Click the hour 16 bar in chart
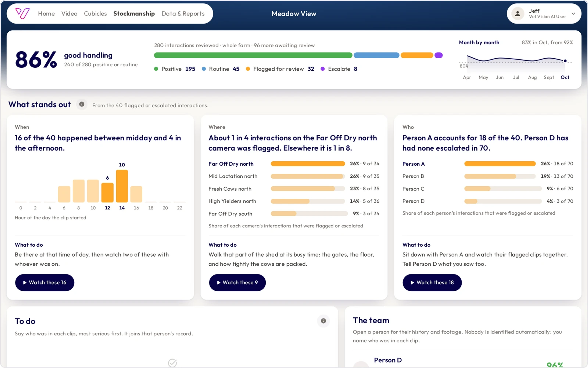This screenshot has height=368, width=588. coord(136,194)
